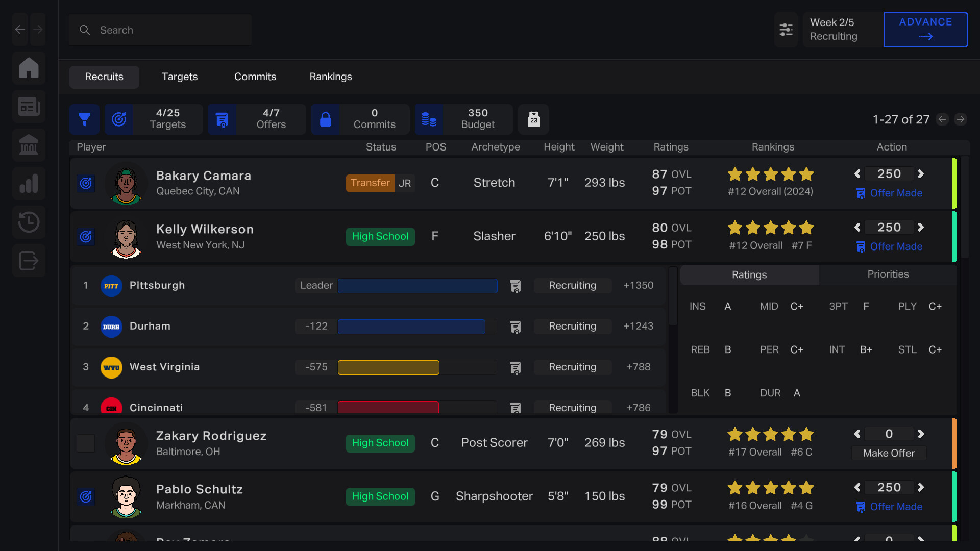The image size is (980, 551).
Task: Click the ADVANCE button
Action: pyautogui.click(x=925, y=29)
